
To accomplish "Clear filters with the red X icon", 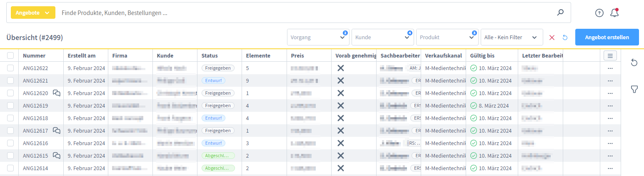I will tap(552, 37).
